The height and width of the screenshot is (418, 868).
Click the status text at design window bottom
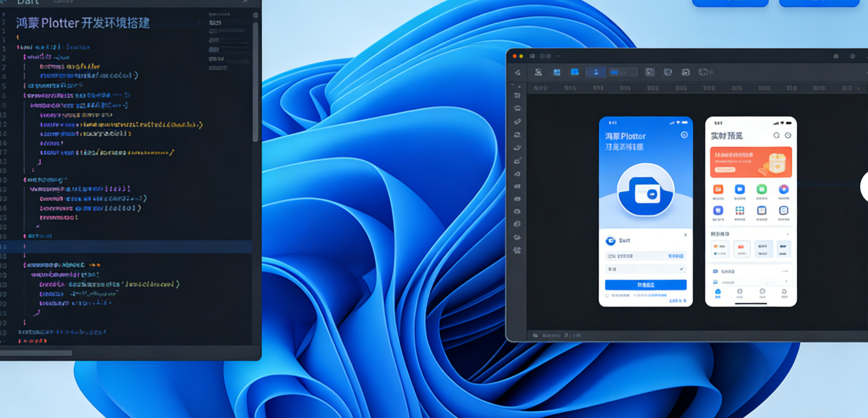pos(562,335)
